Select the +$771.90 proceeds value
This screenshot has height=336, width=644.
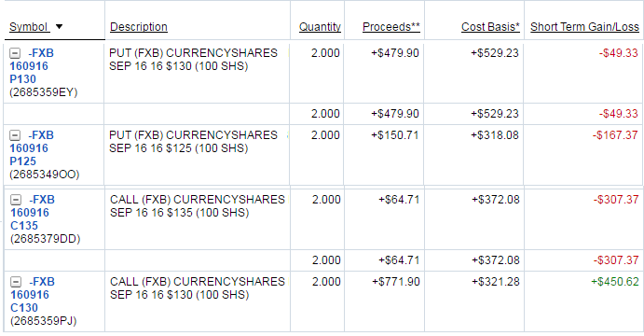(x=396, y=282)
